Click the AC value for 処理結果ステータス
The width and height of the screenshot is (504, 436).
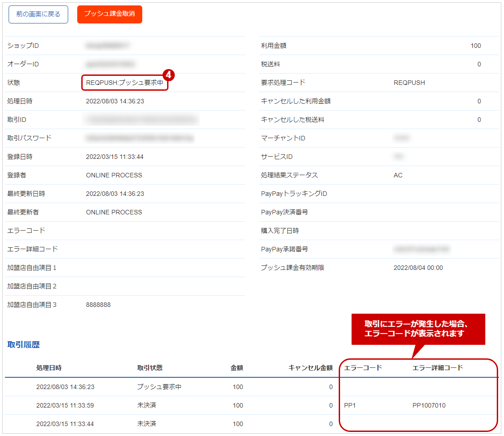[398, 175]
